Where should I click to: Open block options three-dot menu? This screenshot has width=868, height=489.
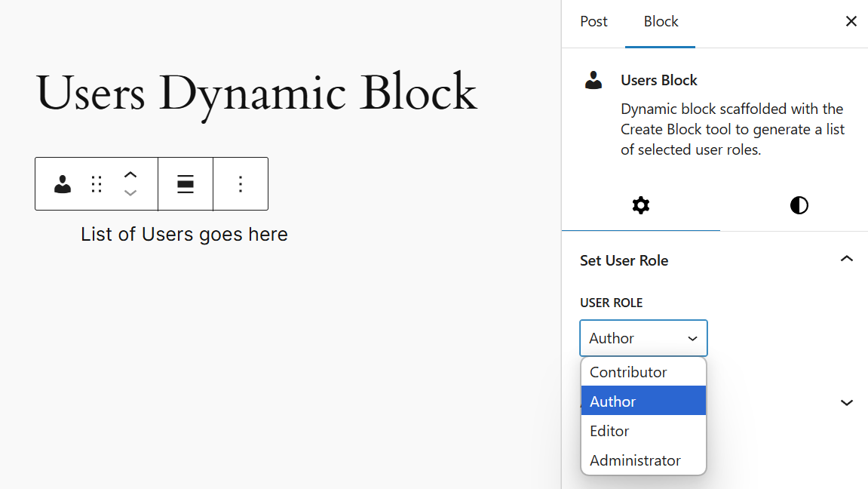tap(241, 184)
